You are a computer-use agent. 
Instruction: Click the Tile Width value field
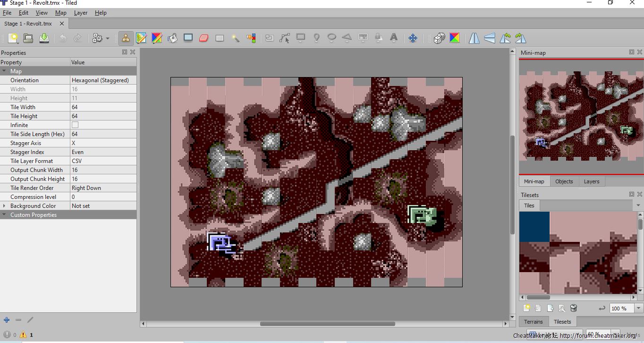[x=103, y=107]
